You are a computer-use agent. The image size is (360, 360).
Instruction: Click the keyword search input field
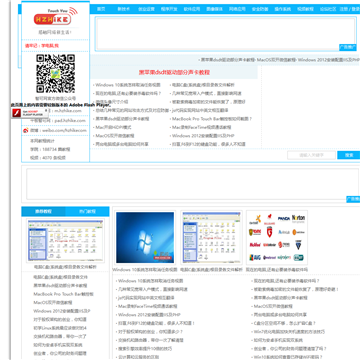point(311,155)
